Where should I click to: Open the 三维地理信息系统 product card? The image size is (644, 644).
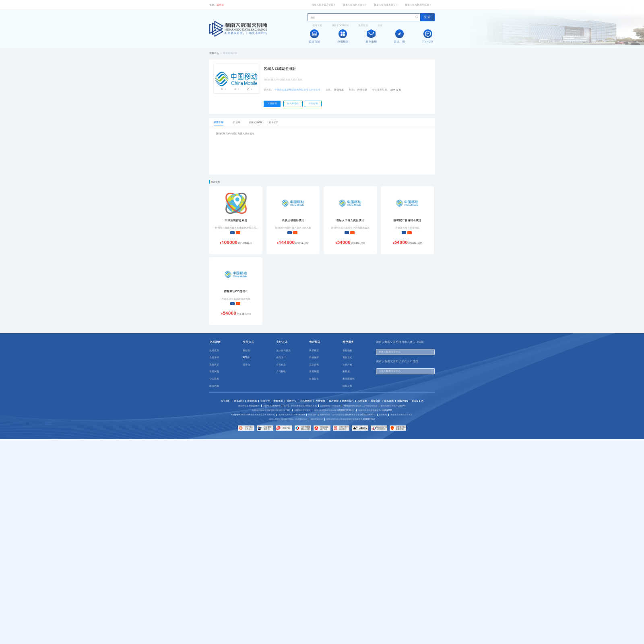coord(236,220)
